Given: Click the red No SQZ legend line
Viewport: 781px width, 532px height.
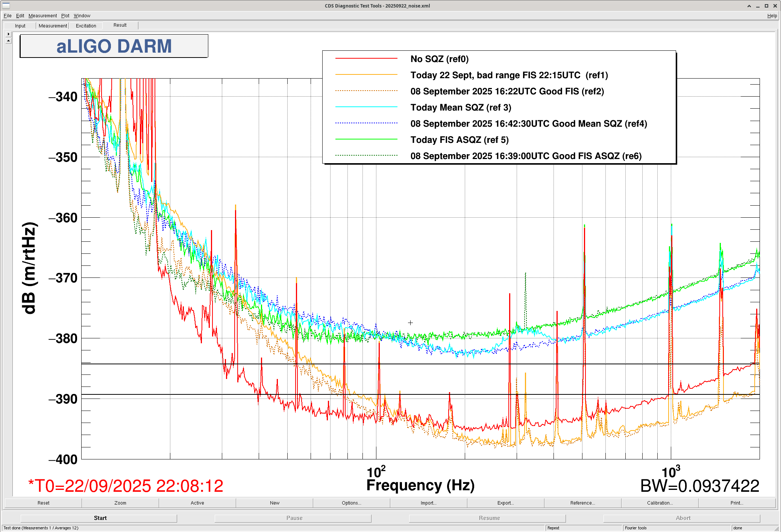Looking at the screenshot, I should [366, 59].
